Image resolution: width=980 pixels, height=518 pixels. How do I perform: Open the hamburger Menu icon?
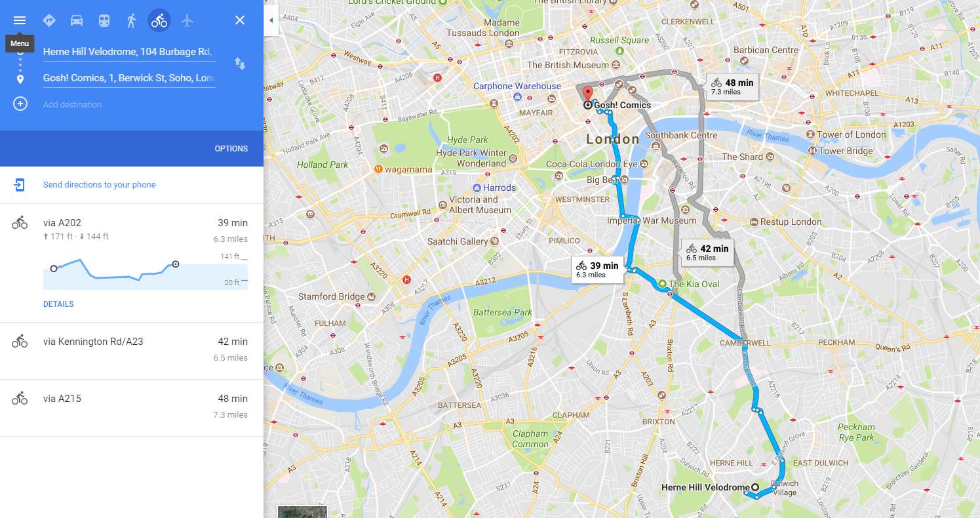click(x=20, y=20)
